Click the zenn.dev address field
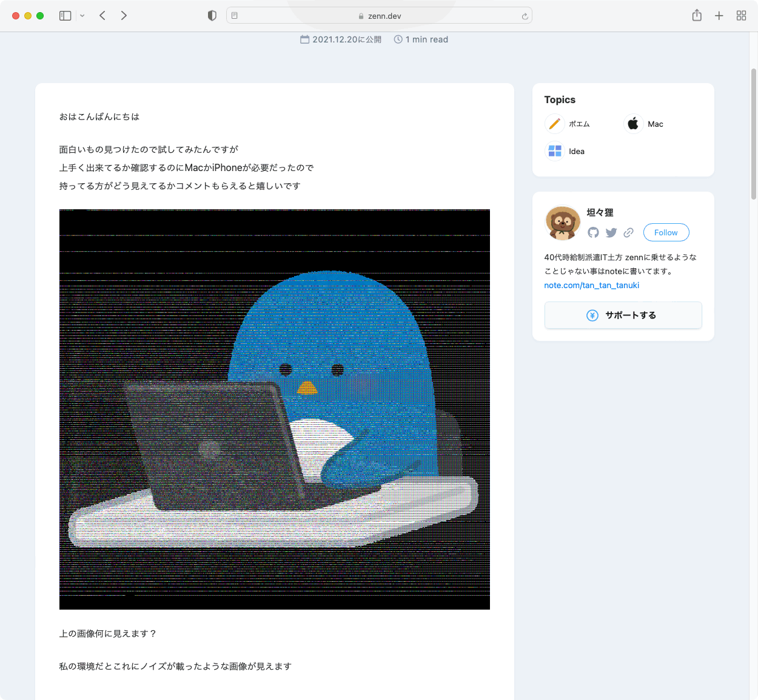The height and width of the screenshot is (700, 758). 379,16
